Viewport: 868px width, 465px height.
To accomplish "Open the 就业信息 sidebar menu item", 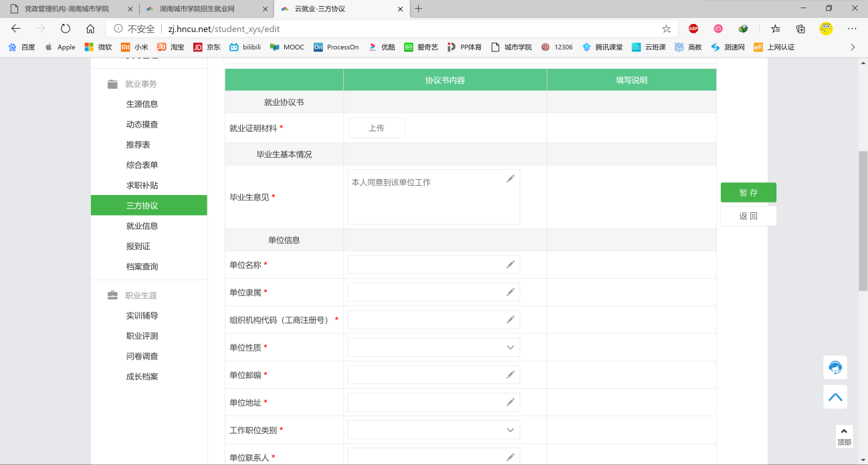I will (x=142, y=226).
